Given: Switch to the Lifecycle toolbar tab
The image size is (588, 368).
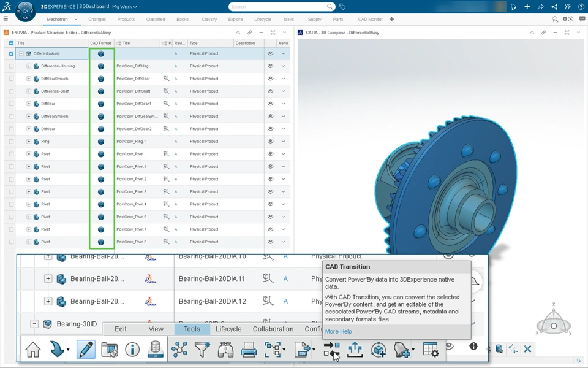Looking at the screenshot, I should pyautogui.click(x=228, y=329).
